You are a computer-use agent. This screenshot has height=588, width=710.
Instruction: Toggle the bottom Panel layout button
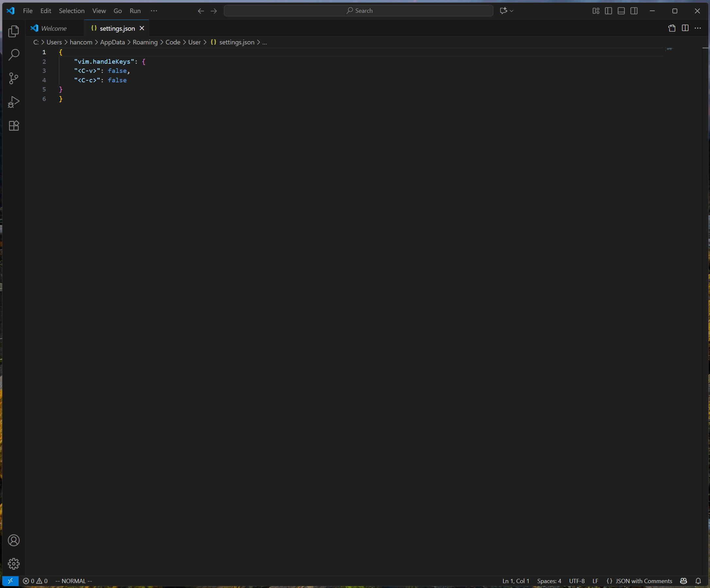click(x=621, y=11)
